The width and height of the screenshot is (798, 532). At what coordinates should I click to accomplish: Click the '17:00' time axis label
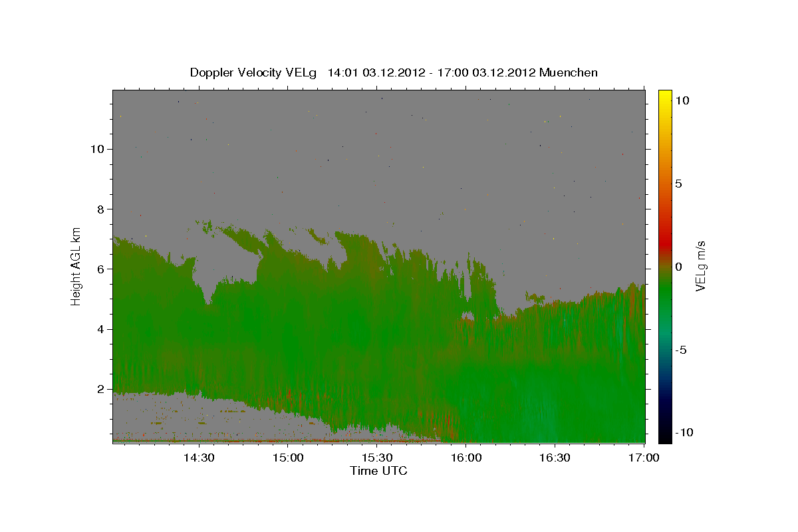(644, 458)
